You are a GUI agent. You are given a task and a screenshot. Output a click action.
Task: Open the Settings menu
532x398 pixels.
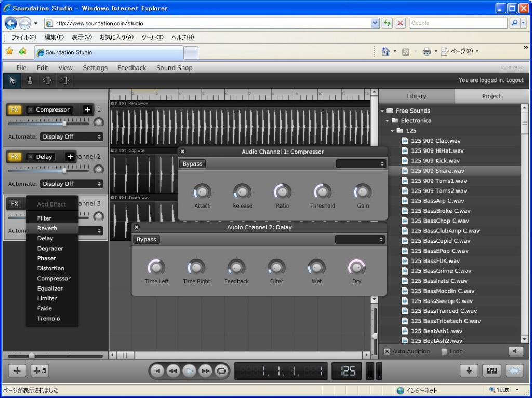(x=95, y=68)
